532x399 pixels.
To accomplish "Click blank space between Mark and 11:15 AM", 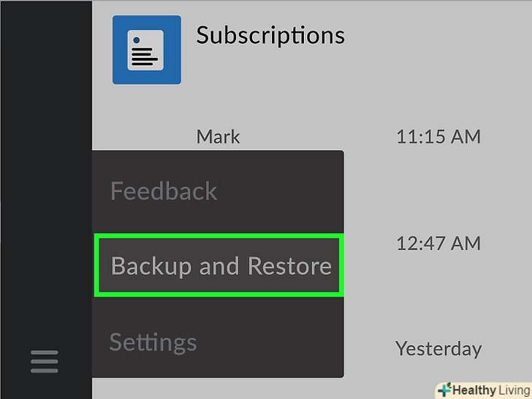I will 314,137.
